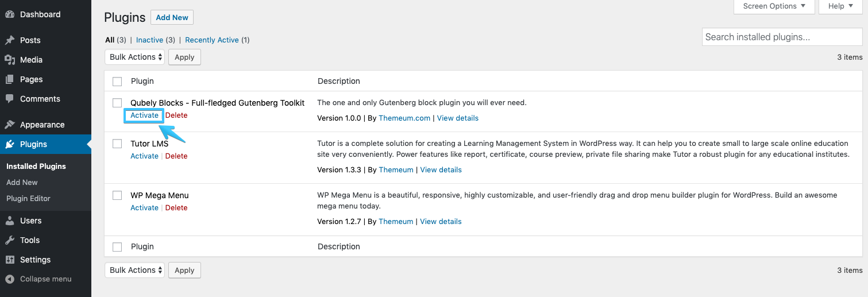Click the Settings sliders icon
868x297 pixels.
click(10, 260)
